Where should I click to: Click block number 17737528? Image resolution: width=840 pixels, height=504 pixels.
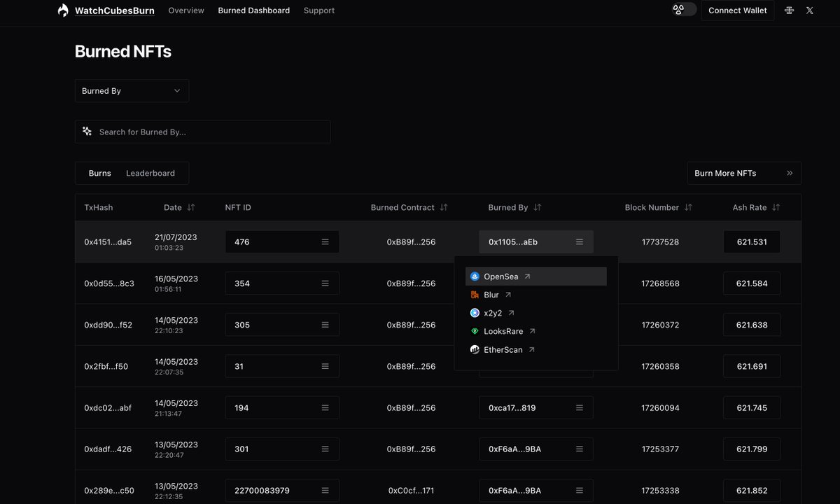click(x=660, y=242)
